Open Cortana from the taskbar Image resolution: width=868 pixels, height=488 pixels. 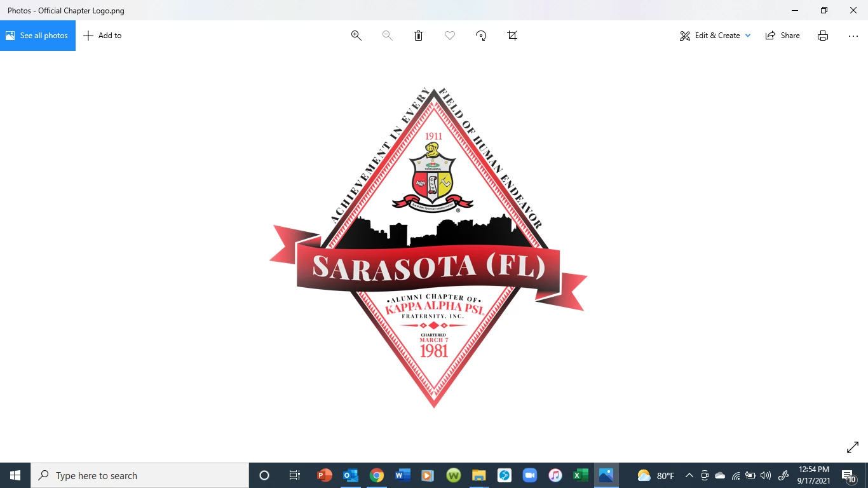coord(264,475)
